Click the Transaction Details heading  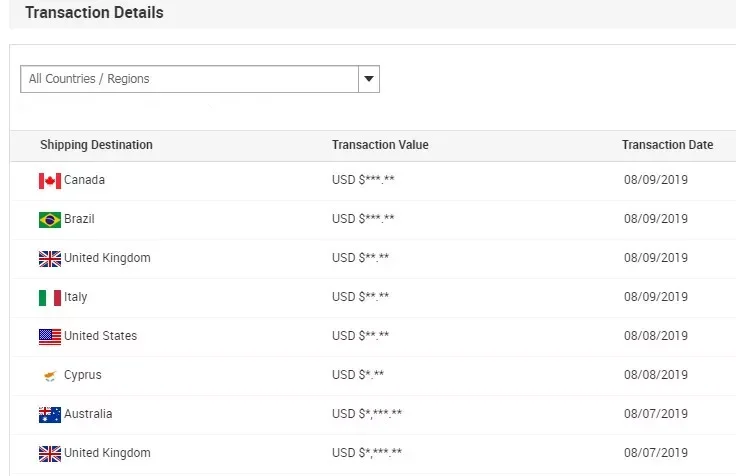(94, 13)
